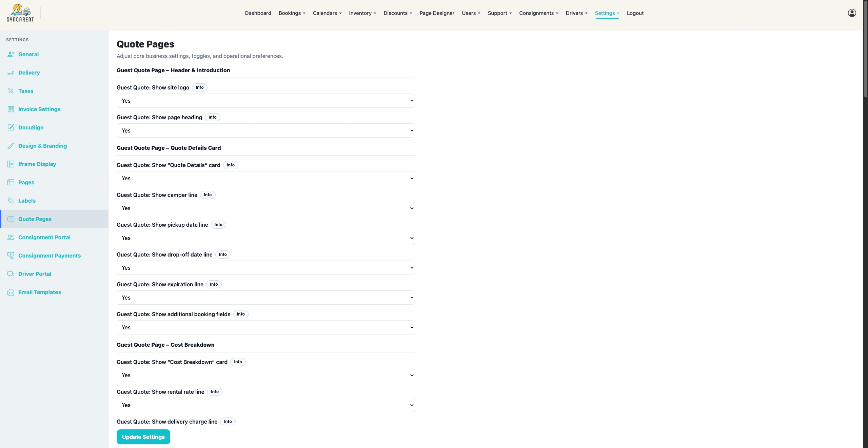Expand the Users menu
The height and width of the screenshot is (448, 868).
click(x=471, y=13)
